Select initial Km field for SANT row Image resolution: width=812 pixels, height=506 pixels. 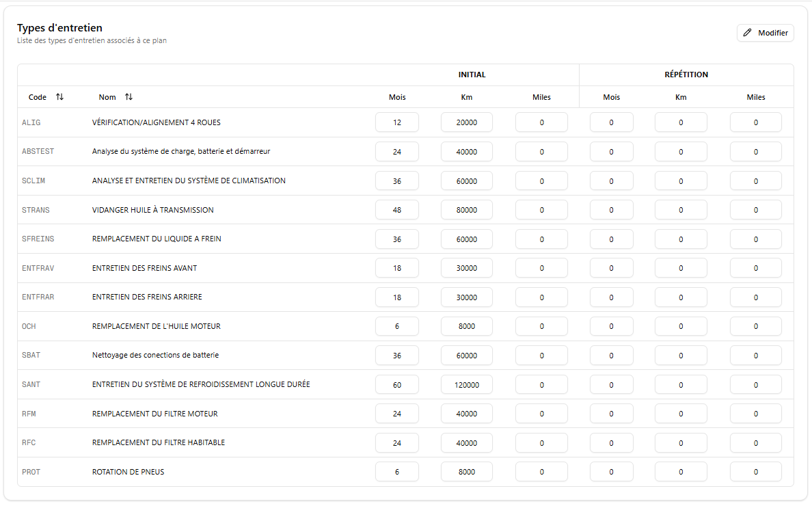coord(466,385)
